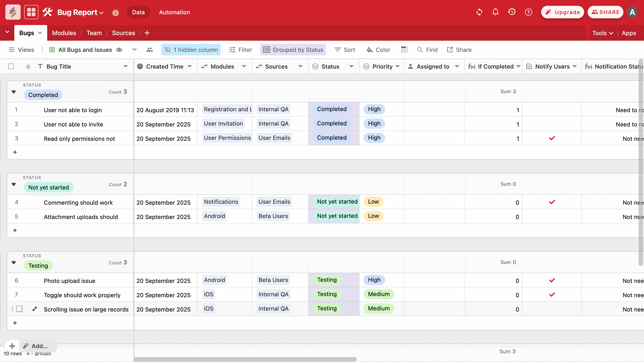Open Modules column dropdown arrow
Screen dimensions: 644x362
244,66
